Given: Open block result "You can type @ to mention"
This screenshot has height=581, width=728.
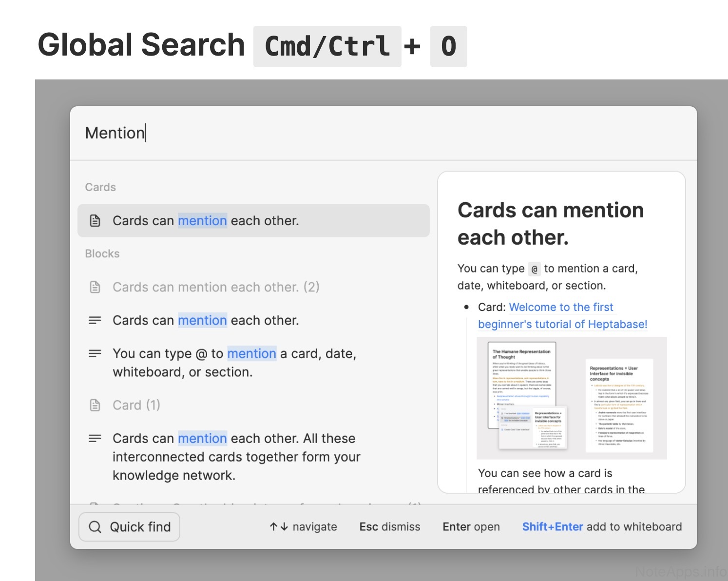Looking at the screenshot, I should (234, 363).
